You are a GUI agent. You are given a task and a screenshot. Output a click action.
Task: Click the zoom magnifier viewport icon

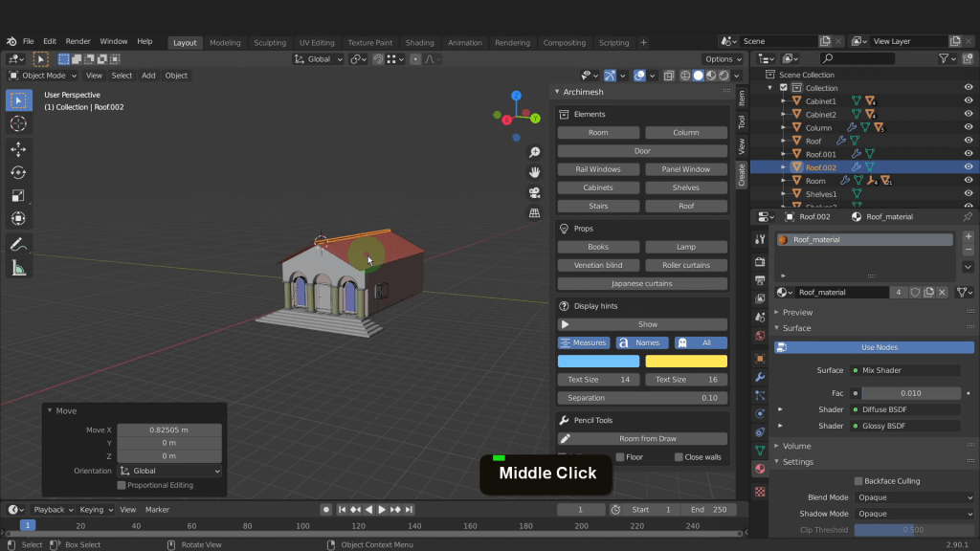(535, 152)
